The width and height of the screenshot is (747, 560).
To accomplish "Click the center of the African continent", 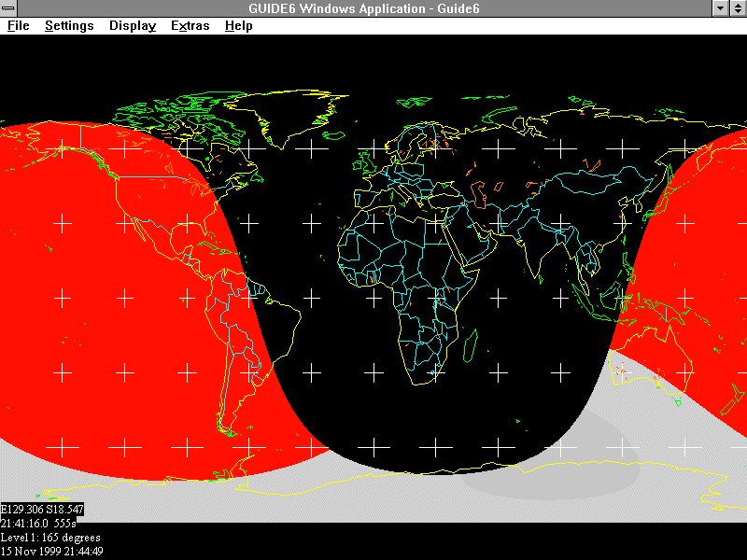I will coord(411,271).
